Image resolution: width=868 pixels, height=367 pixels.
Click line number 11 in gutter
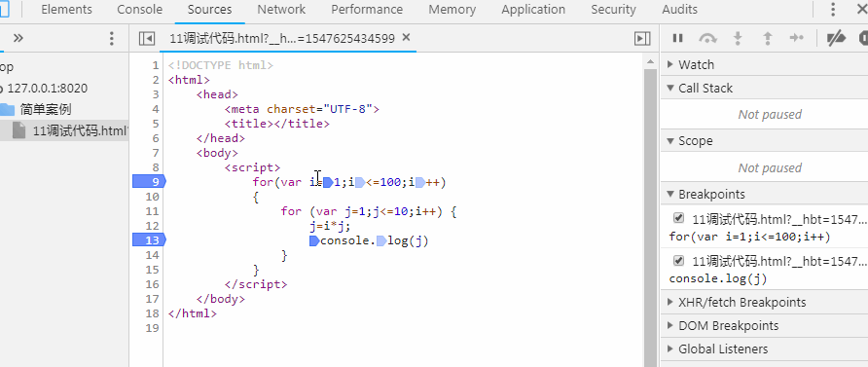152,211
